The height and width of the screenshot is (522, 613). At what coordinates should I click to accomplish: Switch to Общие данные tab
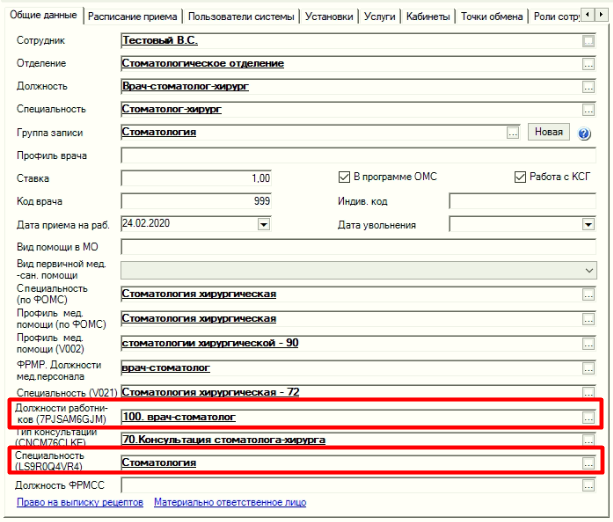click(43, 15)
